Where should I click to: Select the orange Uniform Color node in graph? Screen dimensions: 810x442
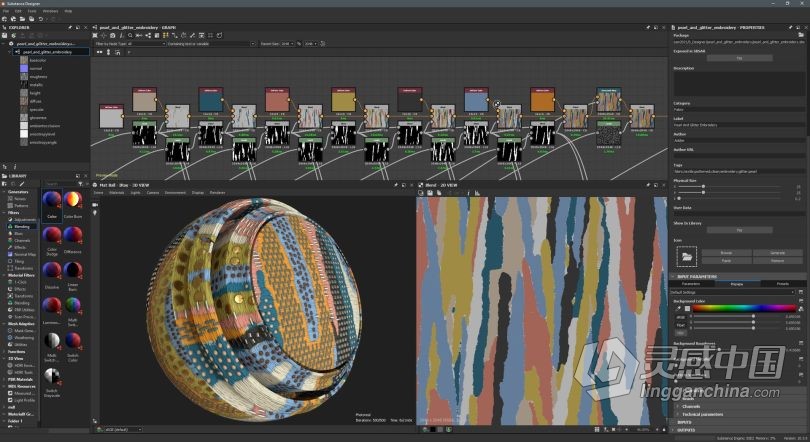(x=542, y=100)
